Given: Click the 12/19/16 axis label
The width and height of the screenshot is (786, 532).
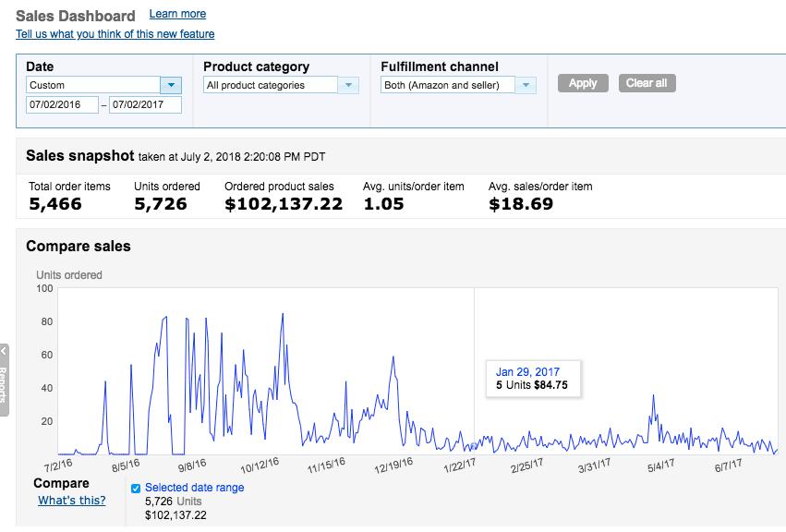Looking at the screenshot, I should click(x=394, y=465).
